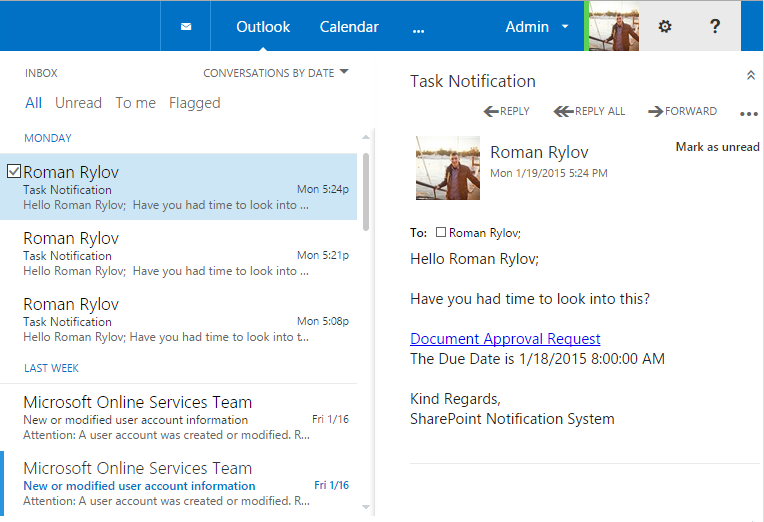Forward the Task Notification email
Image resolution: width=764 pixels, height=522 pixels.
click(683, 111)
